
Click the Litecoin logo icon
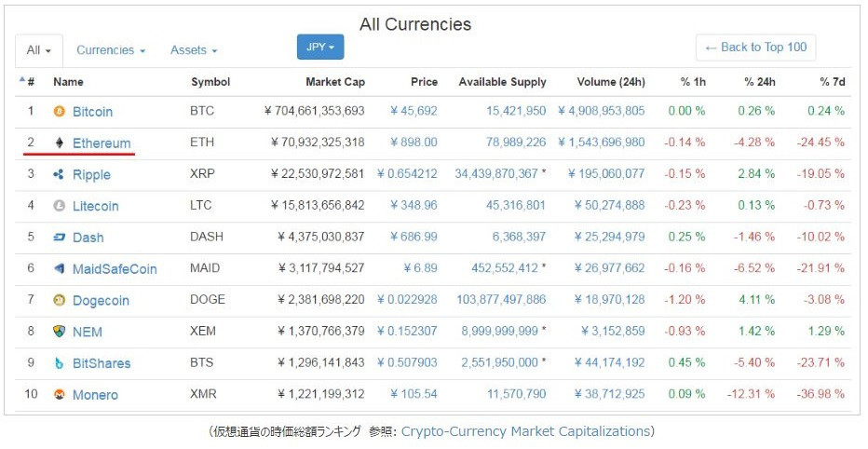(x=60, y=206)
